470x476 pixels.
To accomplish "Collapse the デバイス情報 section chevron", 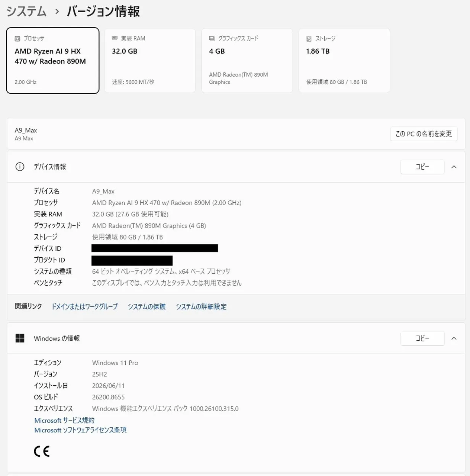I will [x=454, y=167].
